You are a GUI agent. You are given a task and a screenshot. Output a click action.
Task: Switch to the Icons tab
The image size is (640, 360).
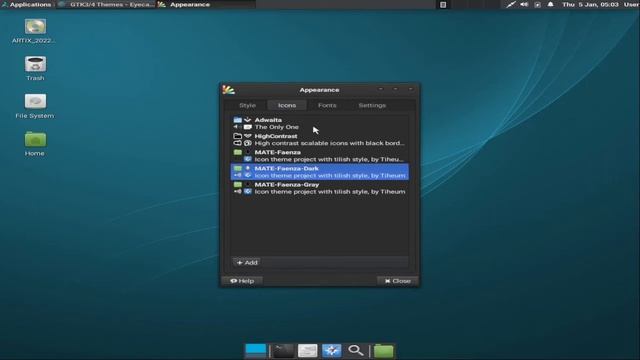pos(287,105)
